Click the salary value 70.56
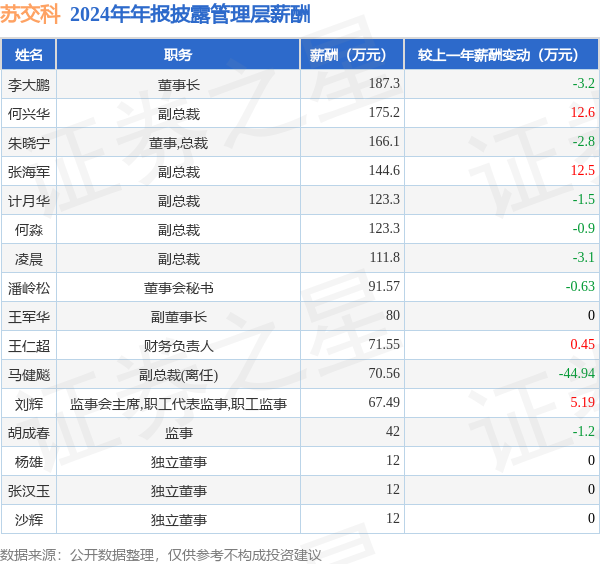 384,373
